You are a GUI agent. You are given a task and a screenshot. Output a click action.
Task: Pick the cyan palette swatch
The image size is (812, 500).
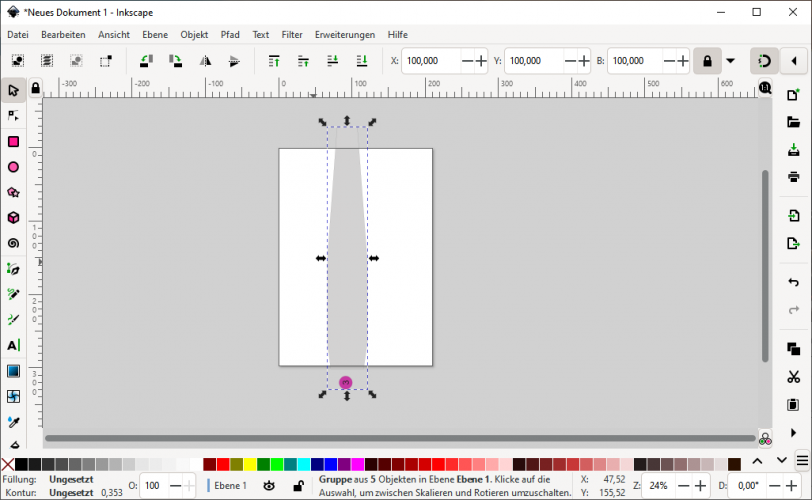pyautogui.click(x=304, y=464)
